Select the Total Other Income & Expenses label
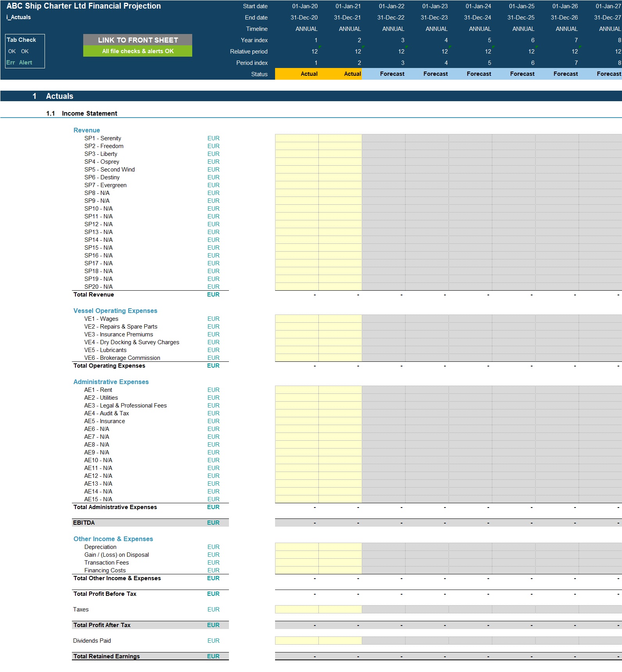 117,578
